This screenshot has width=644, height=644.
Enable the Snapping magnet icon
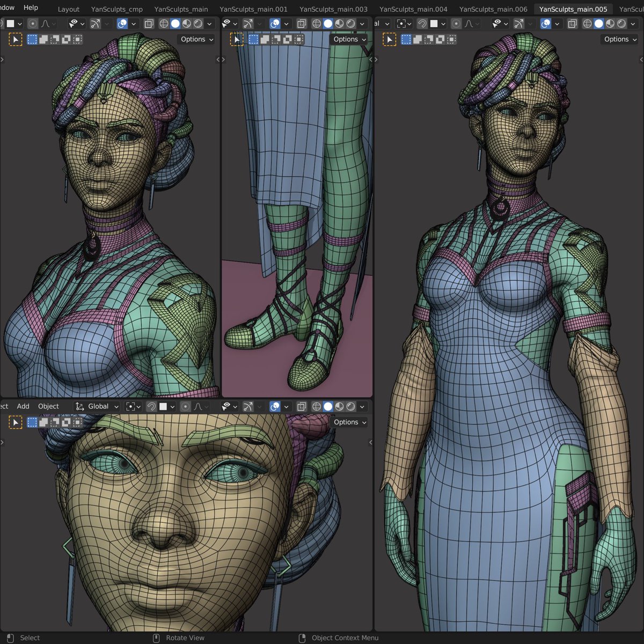pyautogui.click(x=152, y=406)
